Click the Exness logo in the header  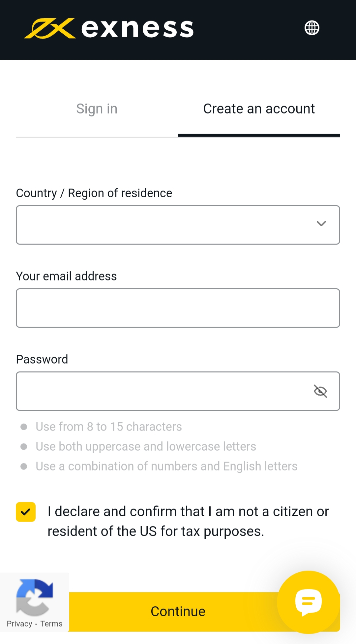tap(109, 28)
